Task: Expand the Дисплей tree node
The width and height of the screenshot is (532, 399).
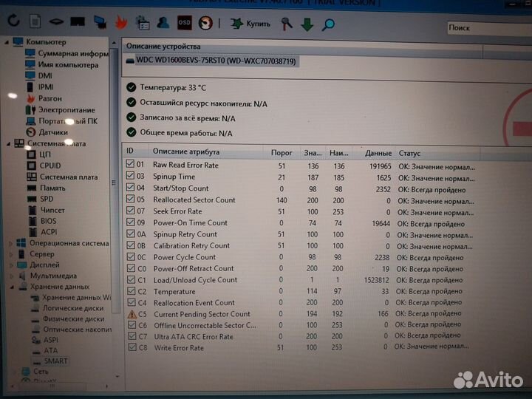Action: pos(12,265)
